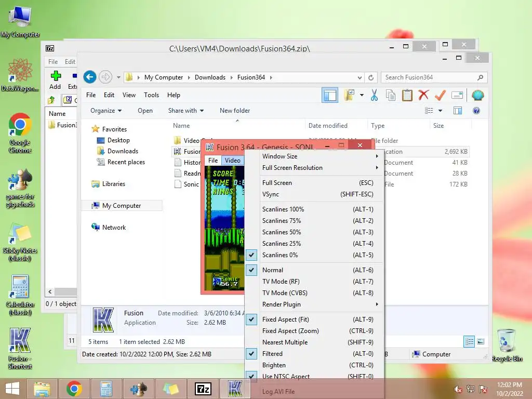Image resolution: width=532 pixels, height=399 pixels.
Task: Toggle the navigation pane layout icon in toolbar
Action: pyautogui.click(x=330, y=96)
